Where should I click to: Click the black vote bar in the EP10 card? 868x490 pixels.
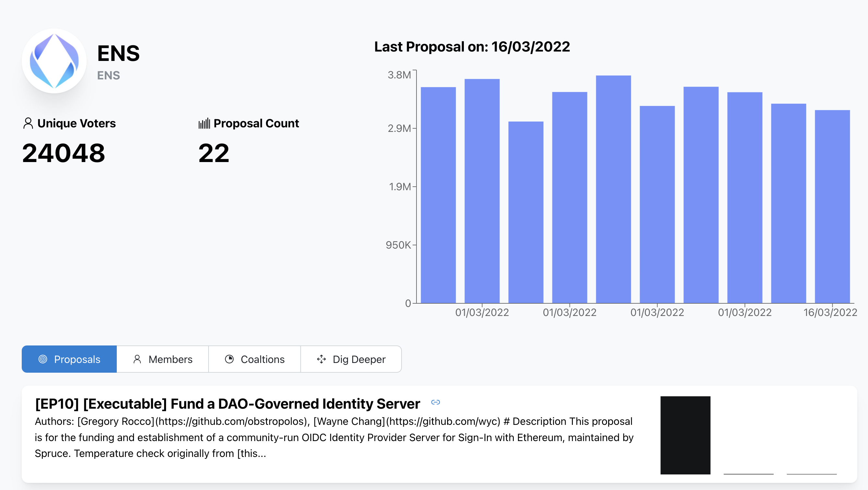click(x=685, y=435)
